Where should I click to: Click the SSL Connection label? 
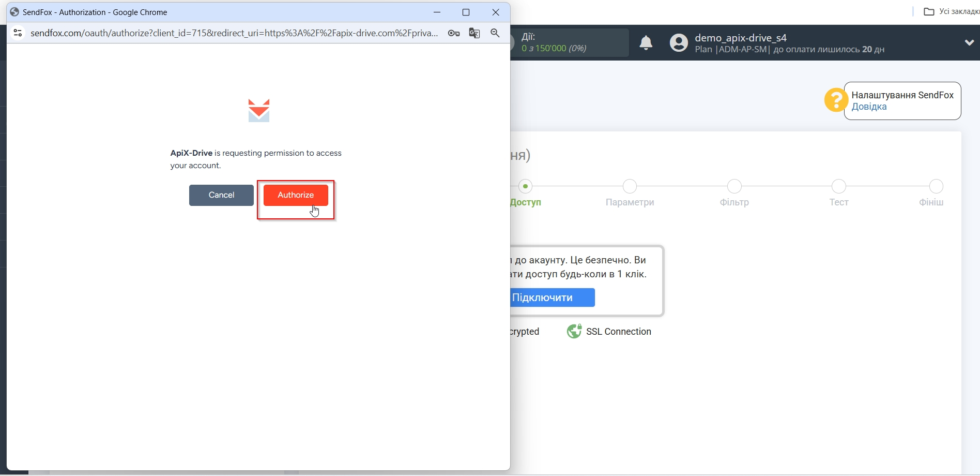click(x=619, y=332)
